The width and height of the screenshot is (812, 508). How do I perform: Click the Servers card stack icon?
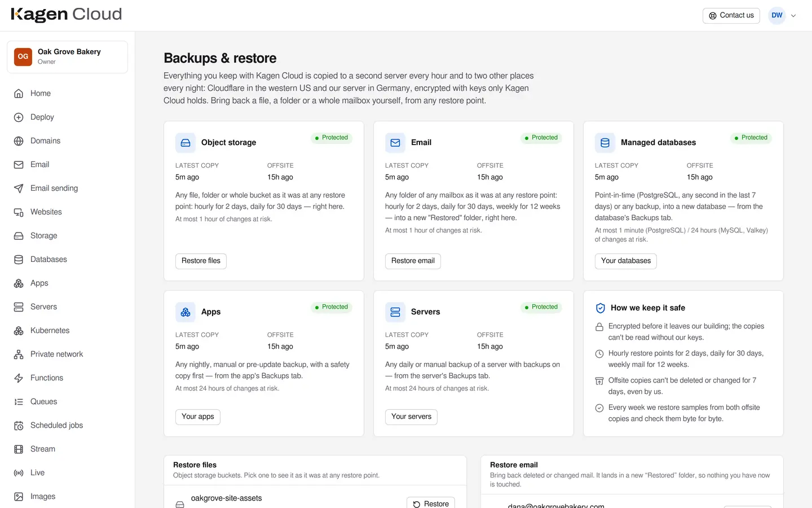pos(395,312)
